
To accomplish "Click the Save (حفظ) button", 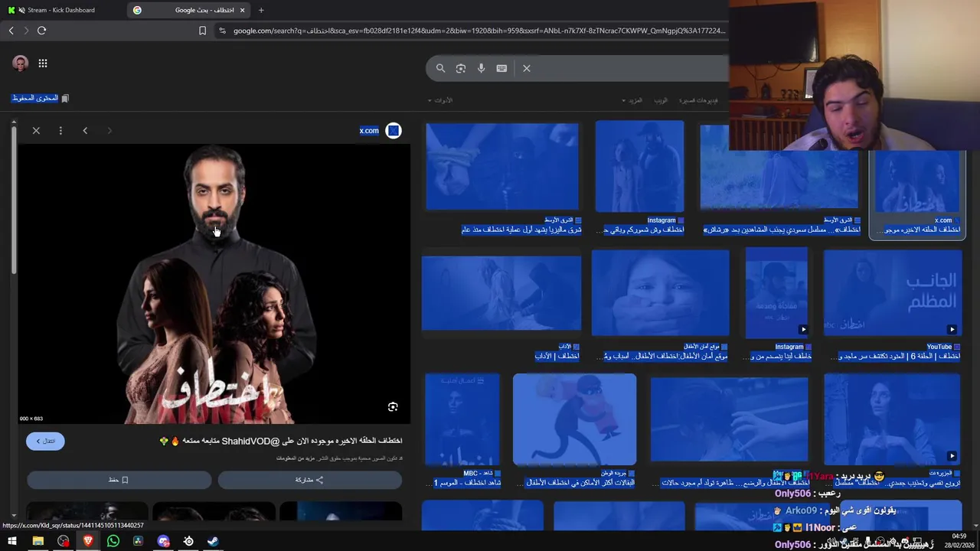I will pos(119,480).
